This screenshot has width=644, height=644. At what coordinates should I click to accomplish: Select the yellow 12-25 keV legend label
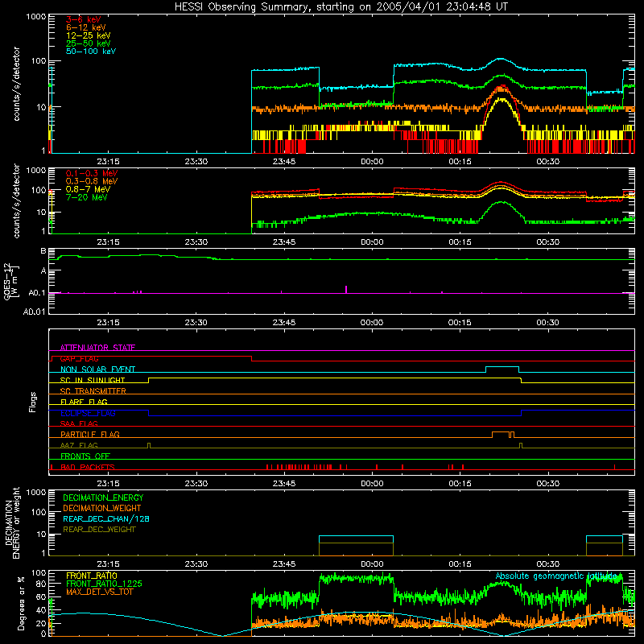pos(89,35)
